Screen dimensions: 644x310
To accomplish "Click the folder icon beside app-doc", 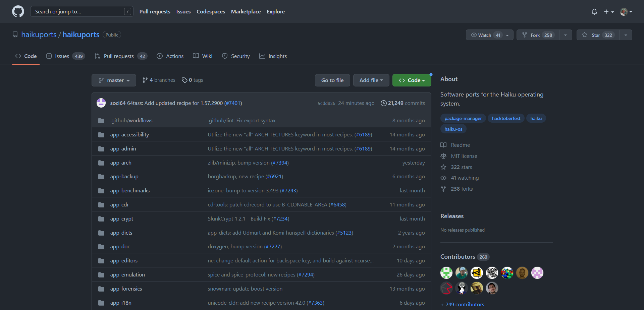I will [x=101, y=247].
